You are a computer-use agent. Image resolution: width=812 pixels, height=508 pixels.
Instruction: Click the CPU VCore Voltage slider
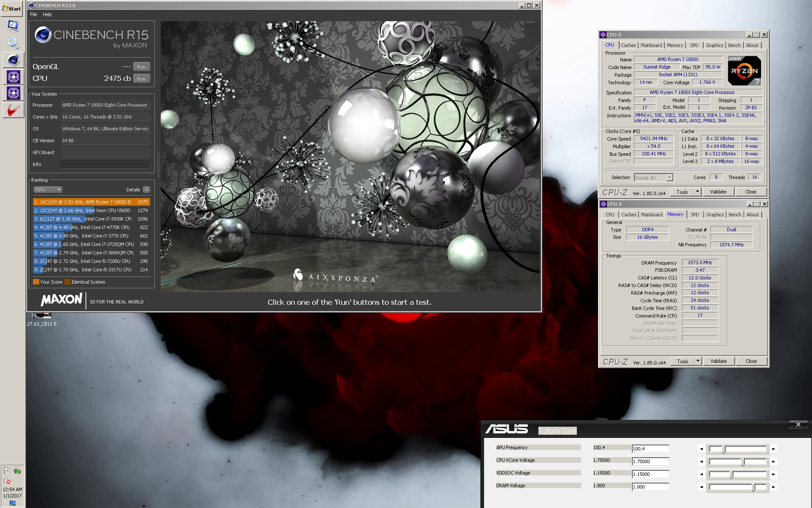pos(738,461)
